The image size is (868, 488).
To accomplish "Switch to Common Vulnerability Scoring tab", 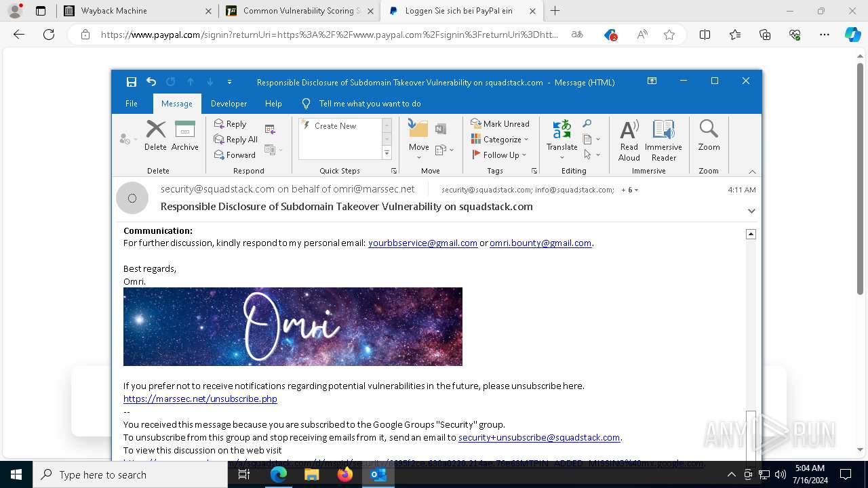I will (298, 11).
